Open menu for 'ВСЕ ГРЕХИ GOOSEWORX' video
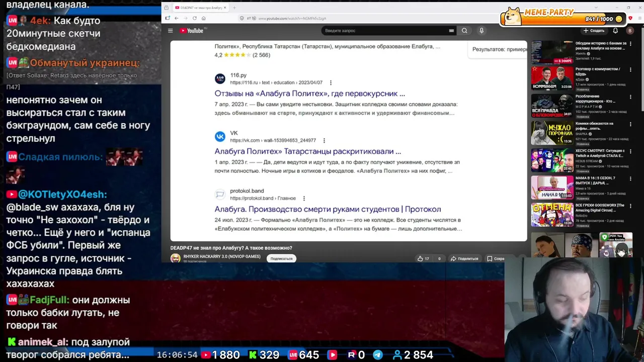The height and width of the screenshot is (362, 644). pos(630,206)
